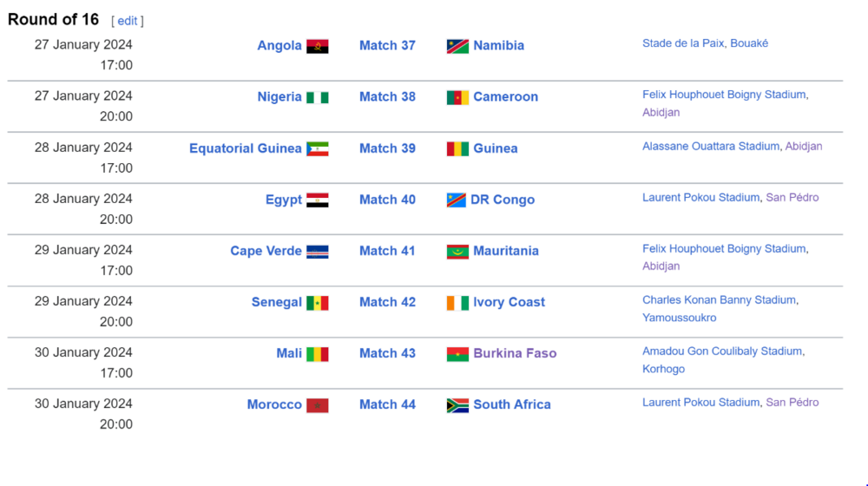Viewport: 868px width, 486px height.
Task: Click the DR Congo flag icon
Action: pos(457,200)
